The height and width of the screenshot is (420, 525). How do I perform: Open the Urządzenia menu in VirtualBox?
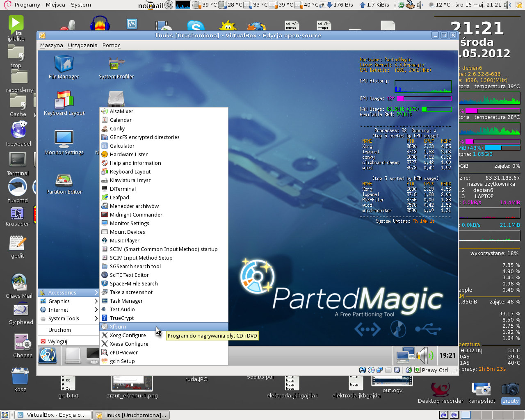pyautogui.click(x=83, y=45)
